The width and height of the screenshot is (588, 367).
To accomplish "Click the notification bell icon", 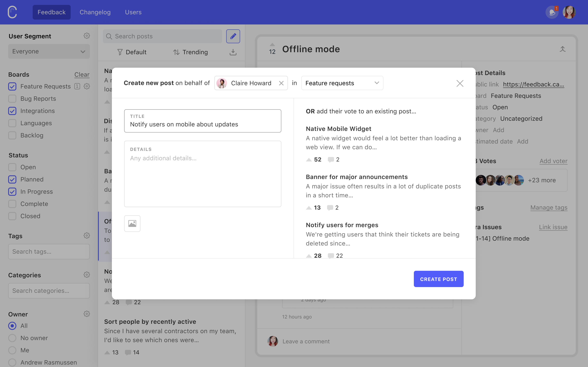I will (x=552, y=12).
